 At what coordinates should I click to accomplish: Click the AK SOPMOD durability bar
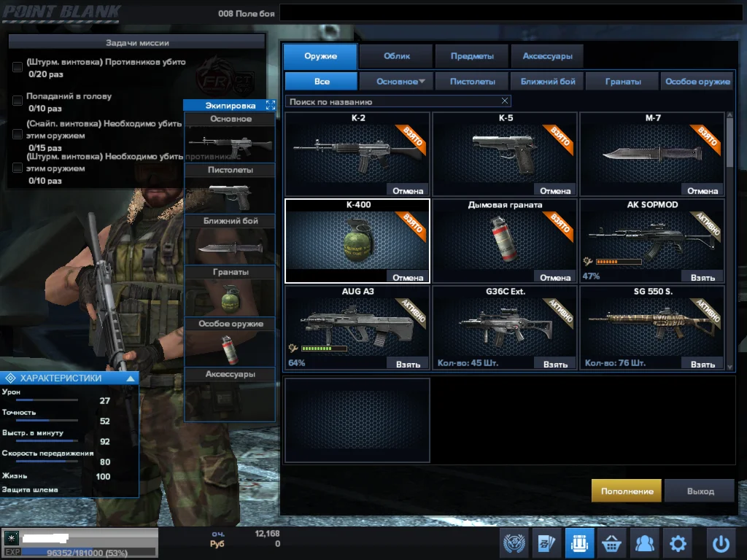619,262
